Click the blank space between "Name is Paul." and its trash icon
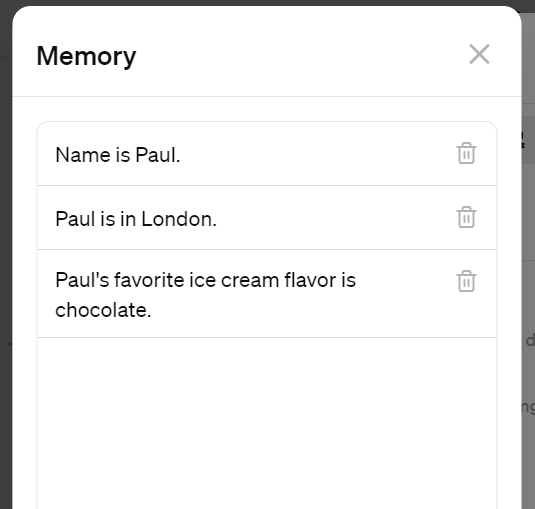Image resolution: width=535 pixels, height=509 pixels. 317,154
